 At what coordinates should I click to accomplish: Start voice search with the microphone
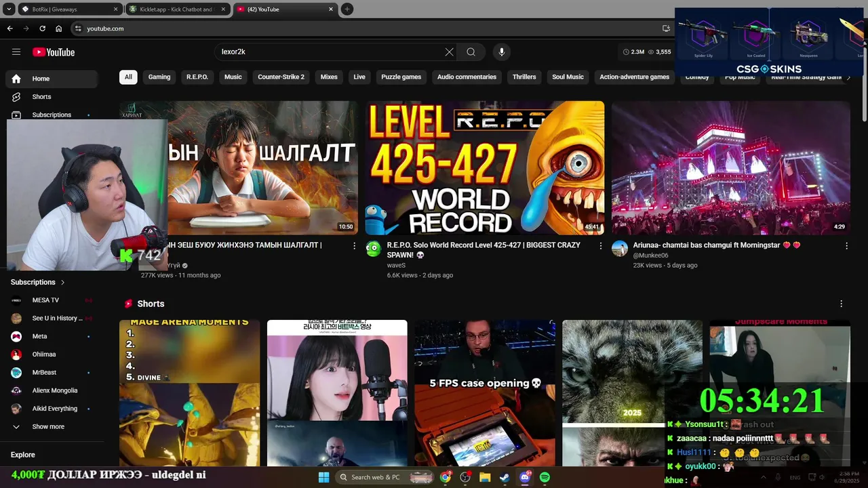tap(502, 52)
